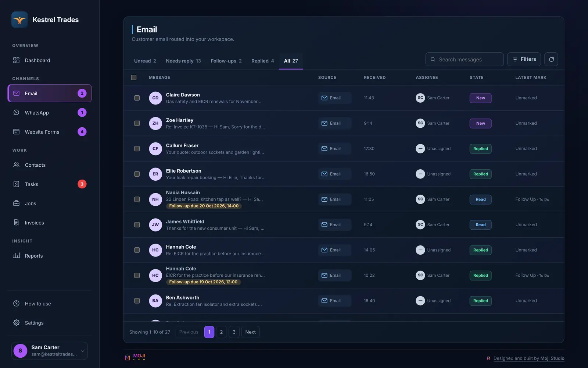Check the box for Claire Dawson's message
The height and width of the screenshot is (368, 588).
pos(137,98)
